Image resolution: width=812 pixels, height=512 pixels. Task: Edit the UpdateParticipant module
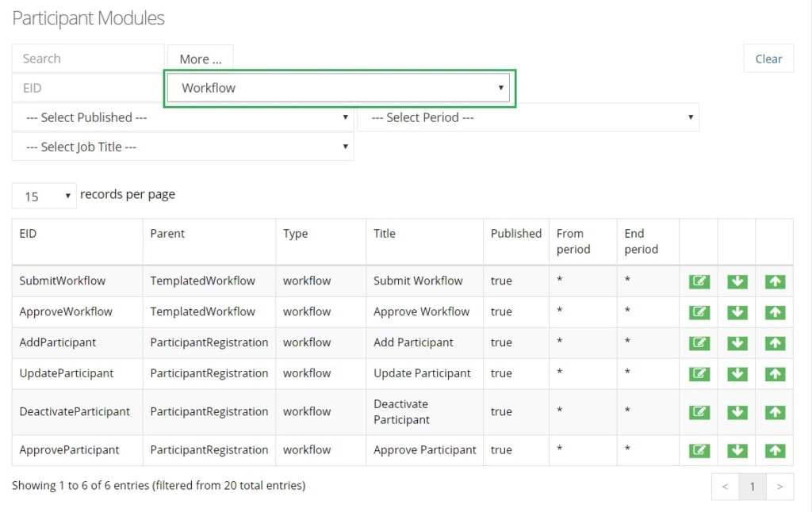tap(699, 374)
